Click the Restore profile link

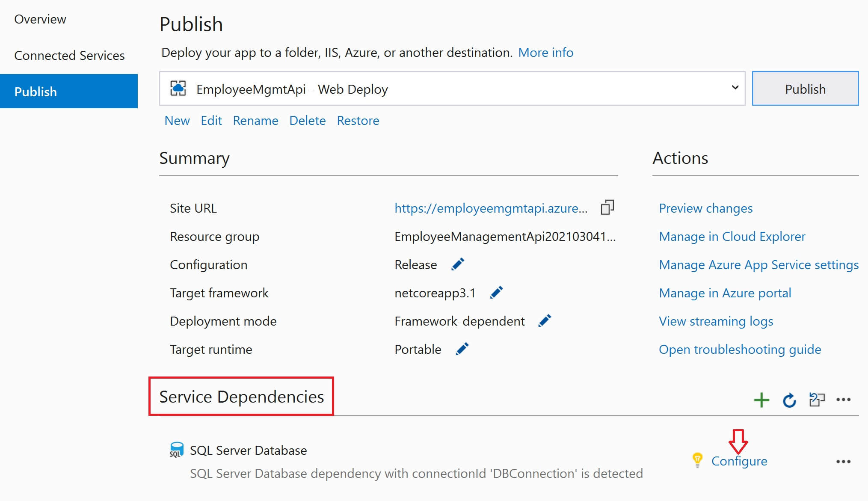pos(358,121)
